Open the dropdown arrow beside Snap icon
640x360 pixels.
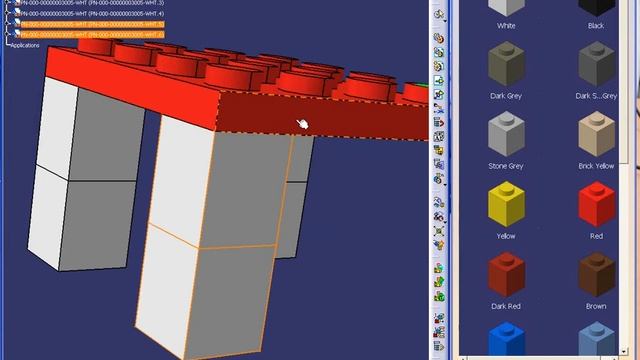(x=445, y=222)
